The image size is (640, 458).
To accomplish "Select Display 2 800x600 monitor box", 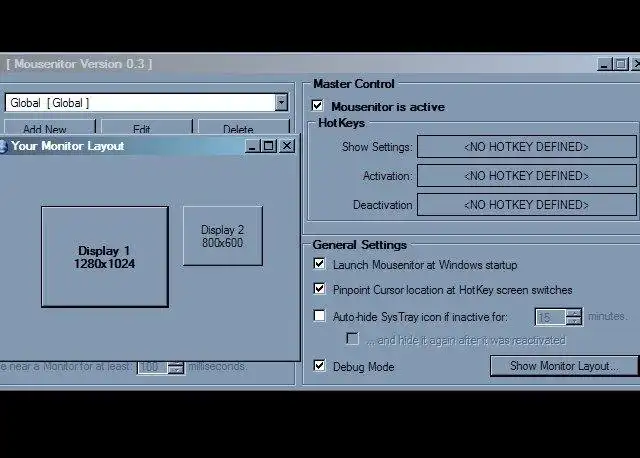I will click(x=222, y=236).
